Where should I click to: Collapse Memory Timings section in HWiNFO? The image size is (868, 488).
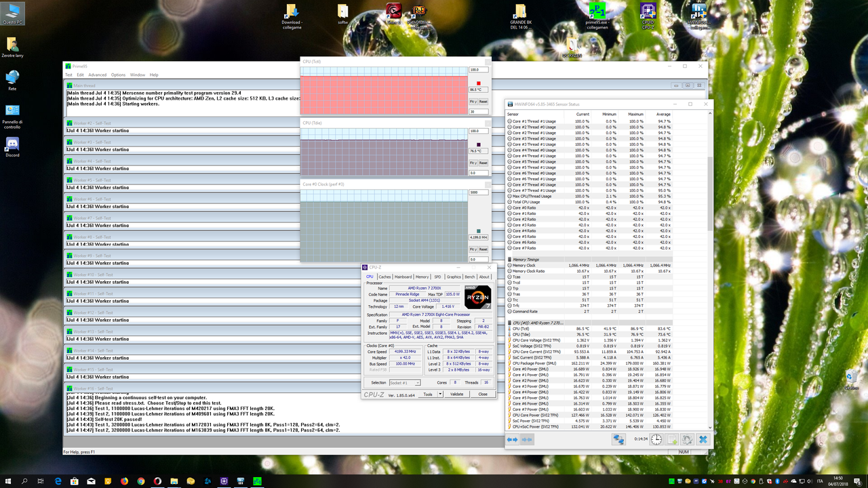click(510, 260)
